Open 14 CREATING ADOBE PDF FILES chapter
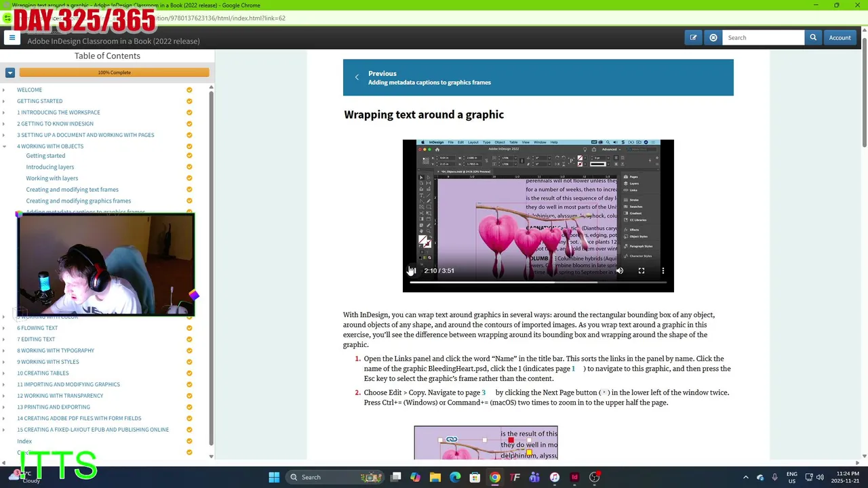 coord(79,418)
